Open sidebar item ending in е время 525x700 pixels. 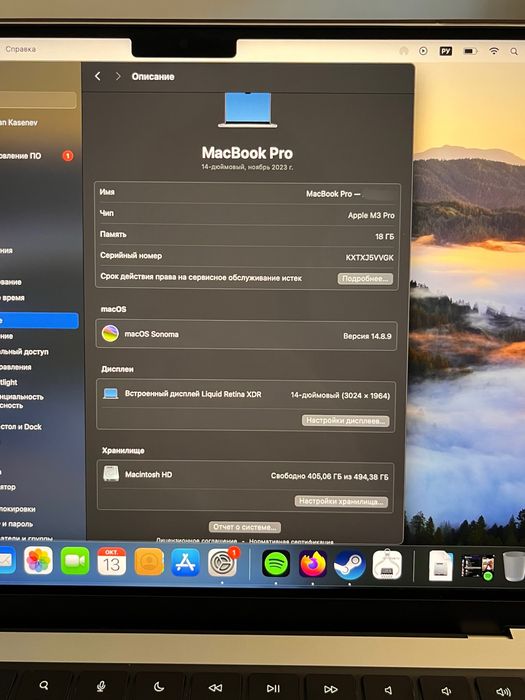coord(12,297)
